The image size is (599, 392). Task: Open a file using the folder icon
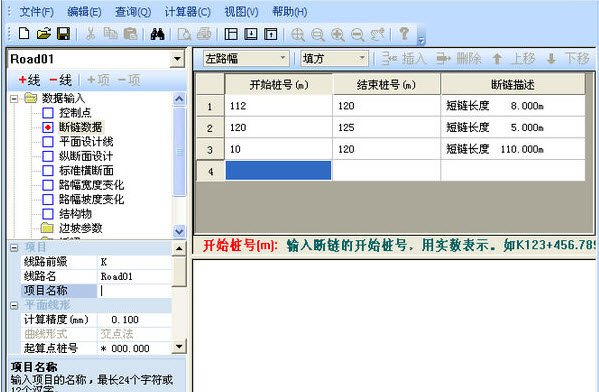tap(44, 34)
